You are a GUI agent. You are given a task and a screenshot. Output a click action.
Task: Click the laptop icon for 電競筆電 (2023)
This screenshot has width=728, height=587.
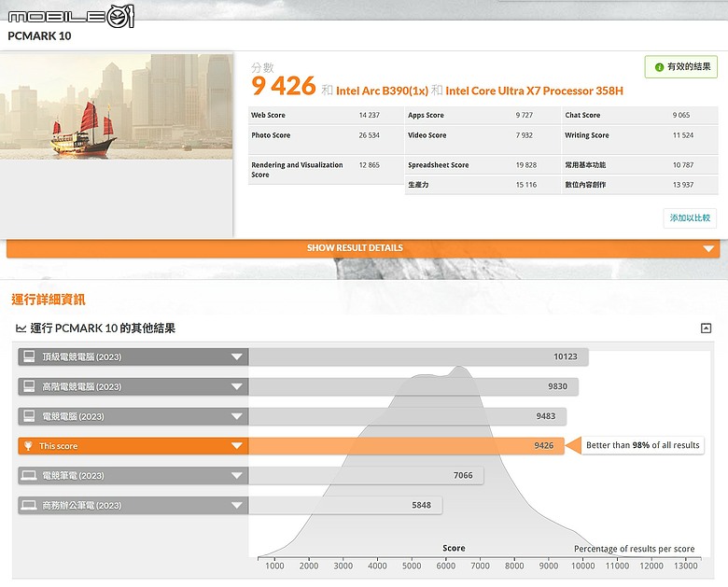(29, 476)
